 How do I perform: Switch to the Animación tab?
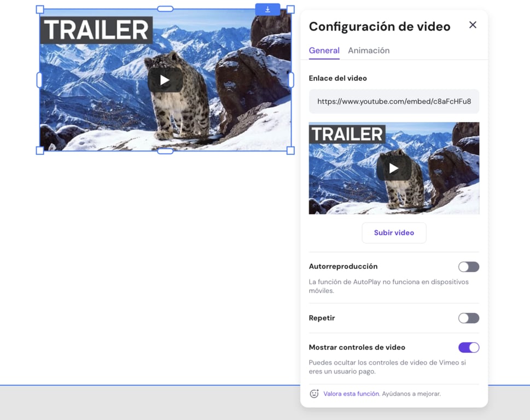369,50
